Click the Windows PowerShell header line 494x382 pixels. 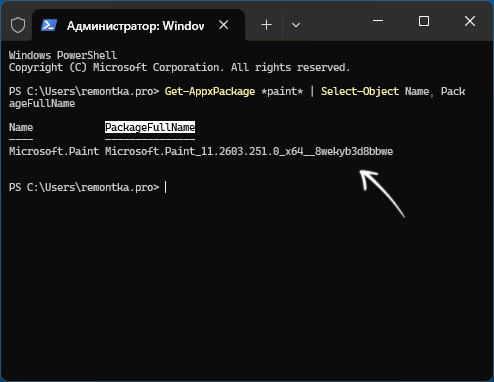(x=63, y=55)
